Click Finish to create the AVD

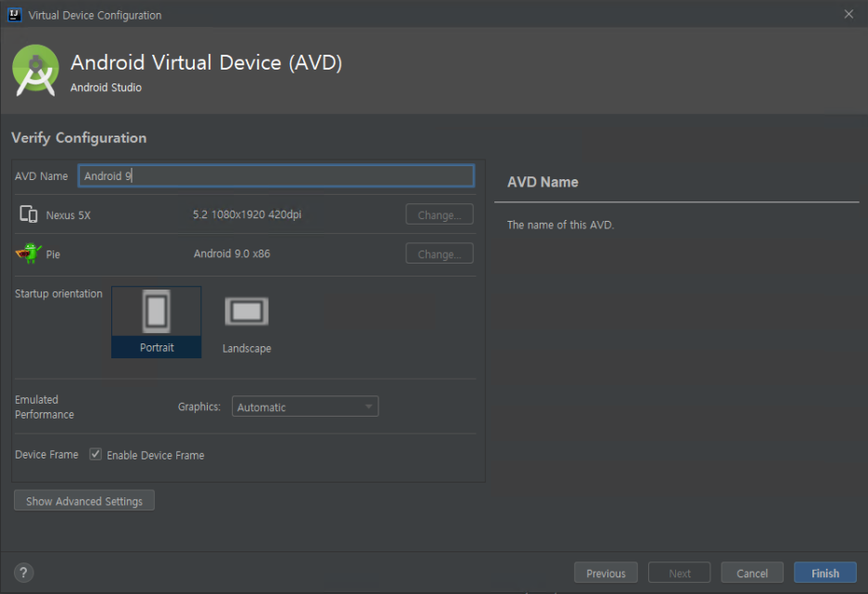click(825, 573)
